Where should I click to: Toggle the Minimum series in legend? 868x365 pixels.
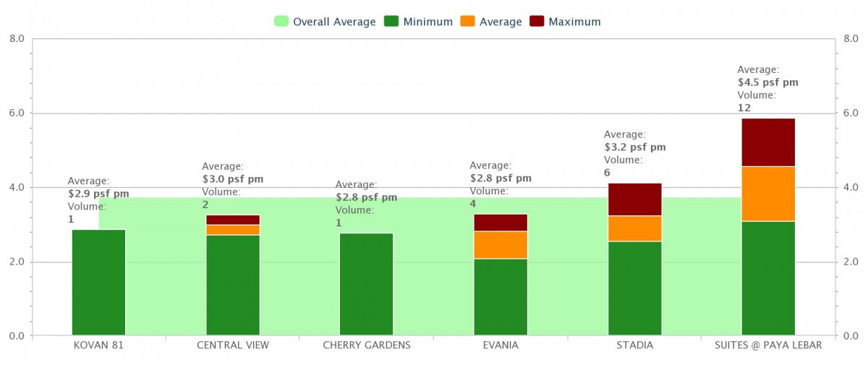(x=420, y=22)
